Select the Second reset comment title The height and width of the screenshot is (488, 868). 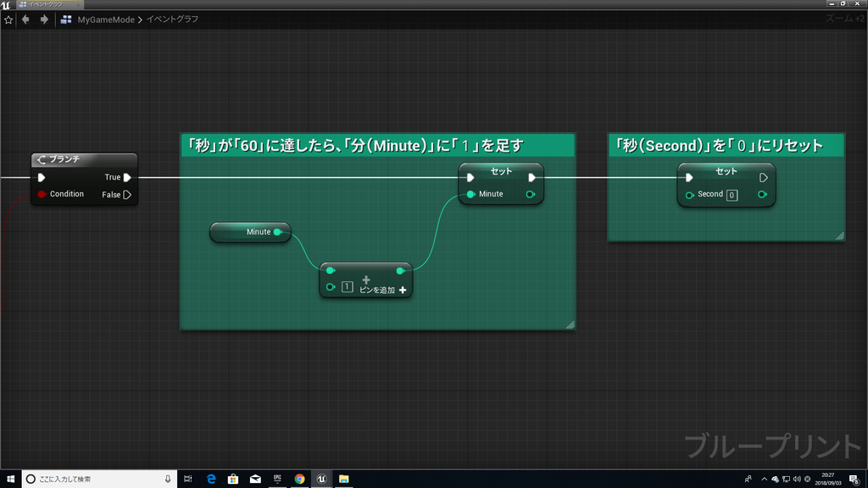726,146
